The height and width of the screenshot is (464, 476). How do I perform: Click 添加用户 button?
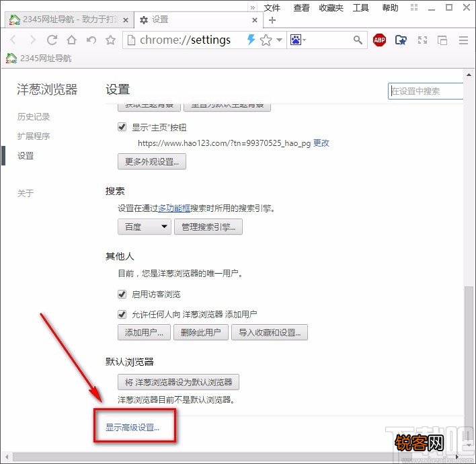click(144, 332)
